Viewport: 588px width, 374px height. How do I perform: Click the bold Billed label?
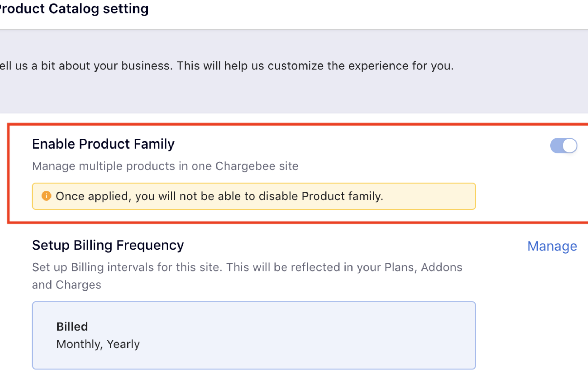tap(72, 326)
